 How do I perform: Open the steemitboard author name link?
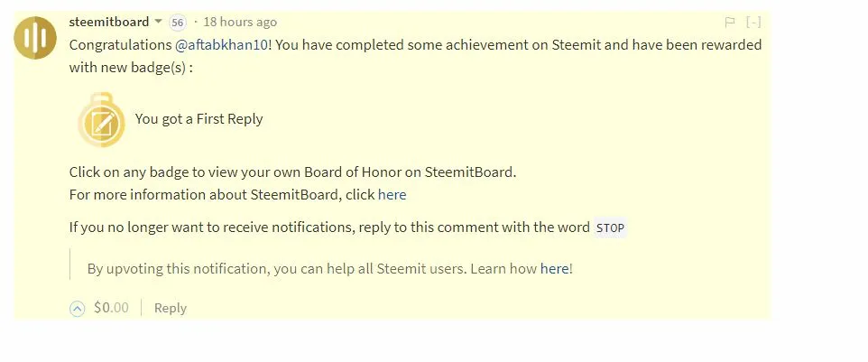[109, 22]
